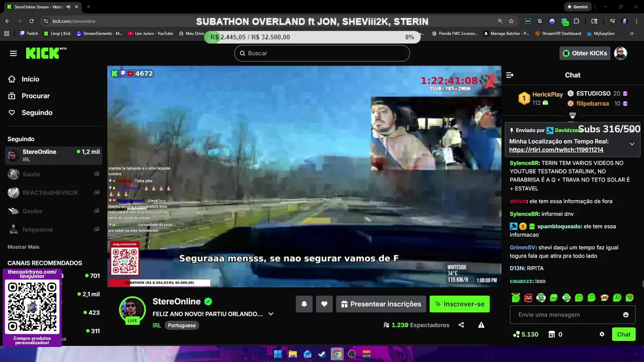
Task: Bookmark this page with star icon
Action: coord(511,21)
